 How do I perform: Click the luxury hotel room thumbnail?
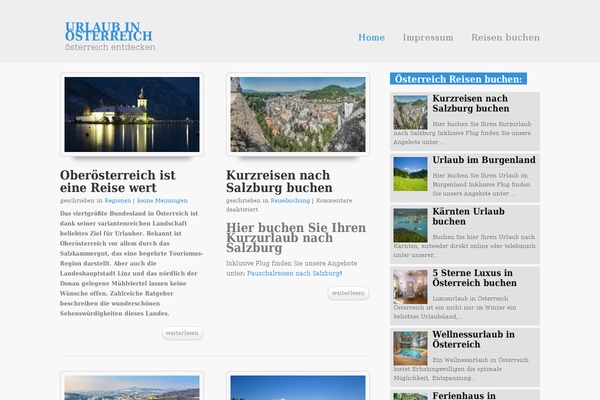coord(410,287)
